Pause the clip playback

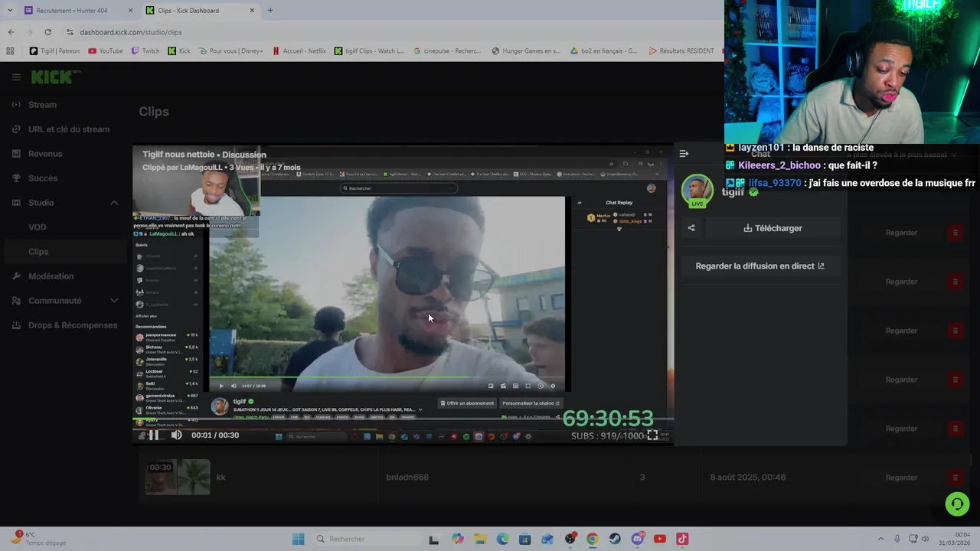(153, 435)
